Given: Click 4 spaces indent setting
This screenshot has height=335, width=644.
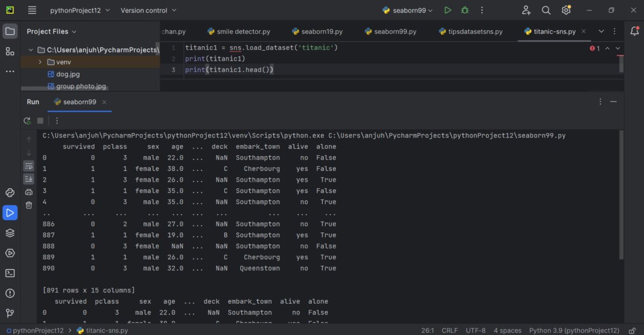Looking at the screenshot, I should [x=508, y=330].
